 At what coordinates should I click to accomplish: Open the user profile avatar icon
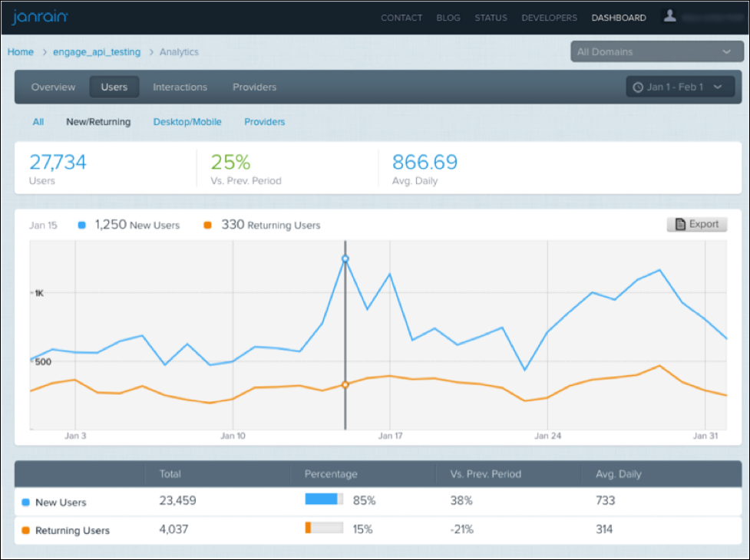tap(670, 16)
